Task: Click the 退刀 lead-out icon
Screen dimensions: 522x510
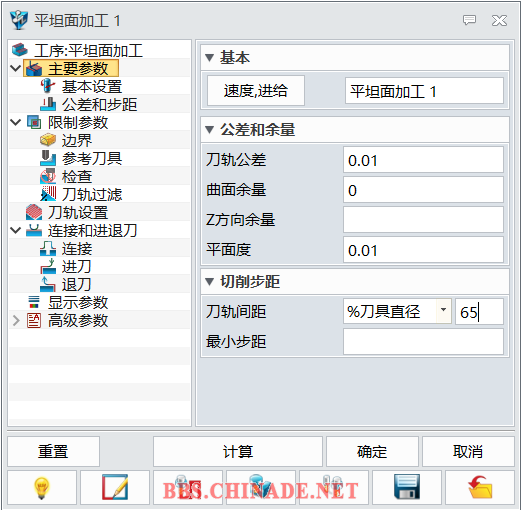Action: point(48,284)
